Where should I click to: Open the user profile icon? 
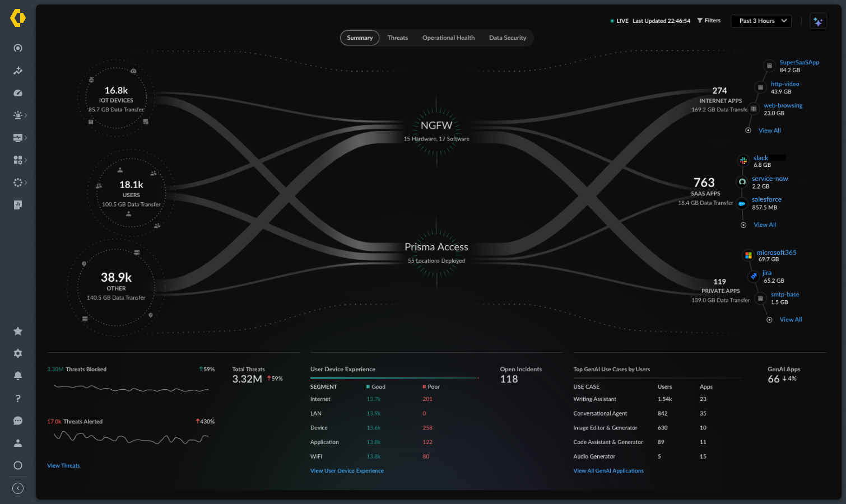(x=18, y=443)
